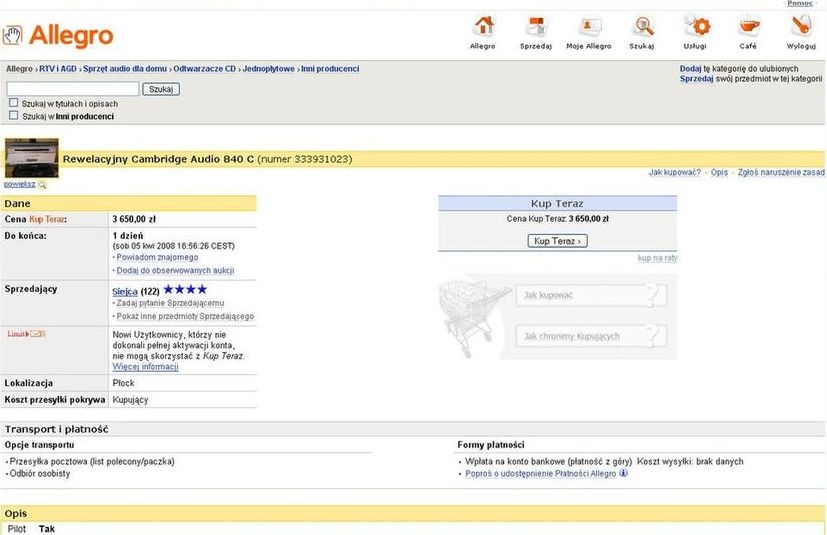
Task: Go to Allegro breadcrumb link
Action: 20,69
